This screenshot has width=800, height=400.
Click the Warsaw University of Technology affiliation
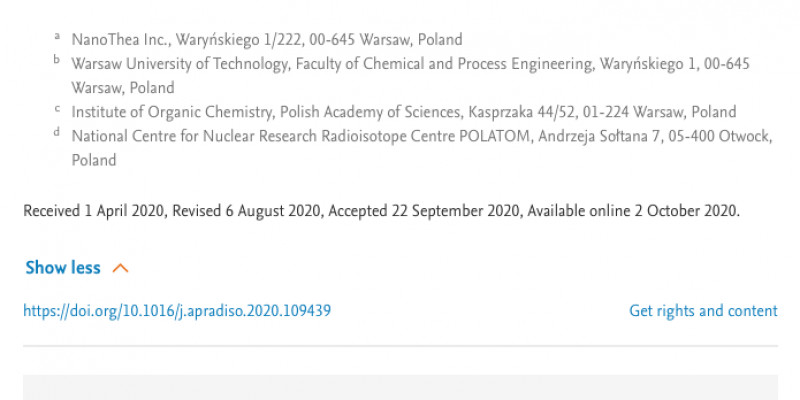coord(410,76)
